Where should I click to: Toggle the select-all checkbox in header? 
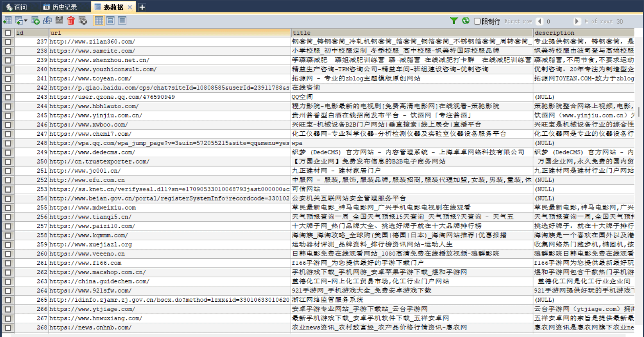8,33
